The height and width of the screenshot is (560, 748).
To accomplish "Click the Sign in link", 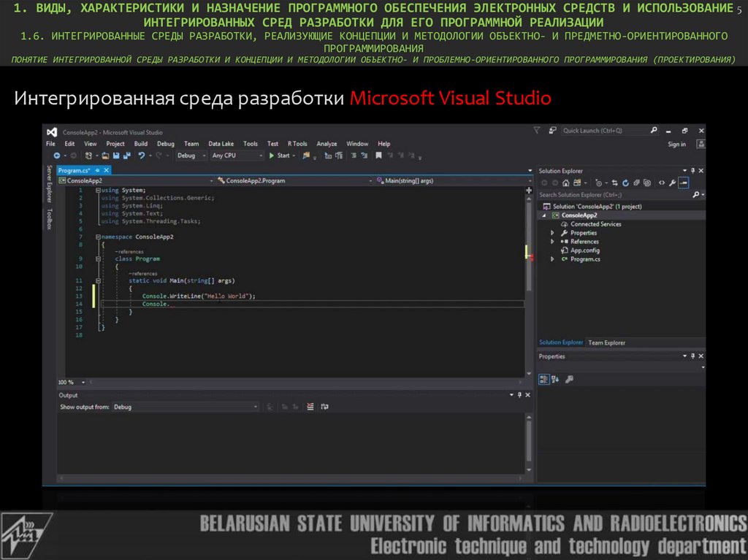I will click(676, 145).
